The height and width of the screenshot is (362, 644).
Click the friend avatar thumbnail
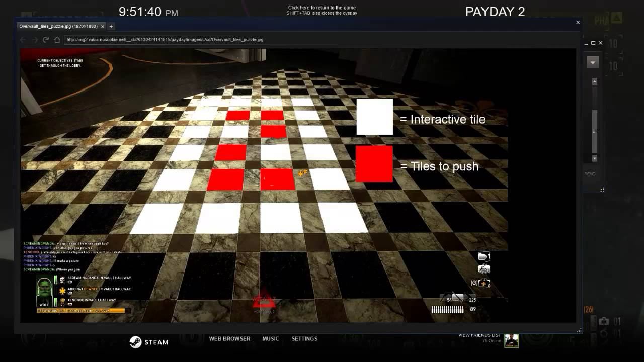pyautogui.click(x=511, y=340)
